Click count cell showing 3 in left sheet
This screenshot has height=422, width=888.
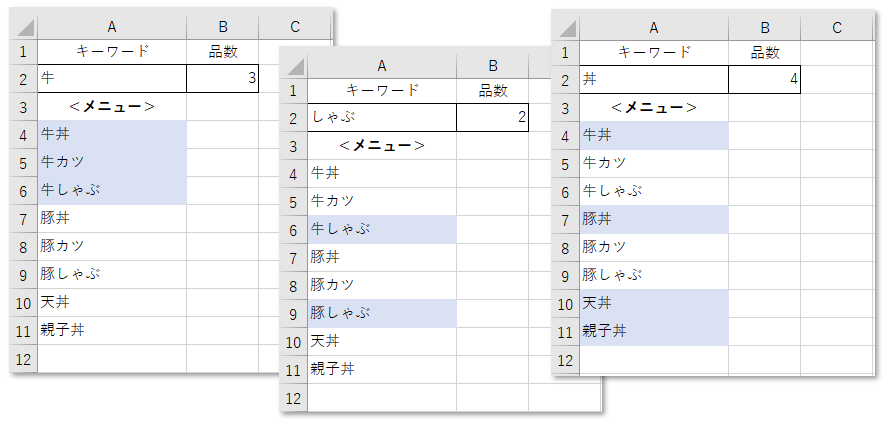(223, 79)
